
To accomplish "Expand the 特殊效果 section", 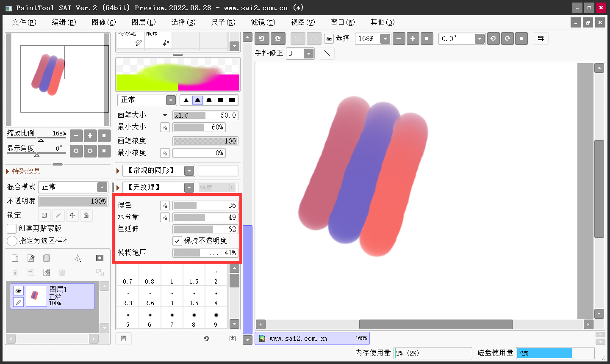I will (7, 171).
